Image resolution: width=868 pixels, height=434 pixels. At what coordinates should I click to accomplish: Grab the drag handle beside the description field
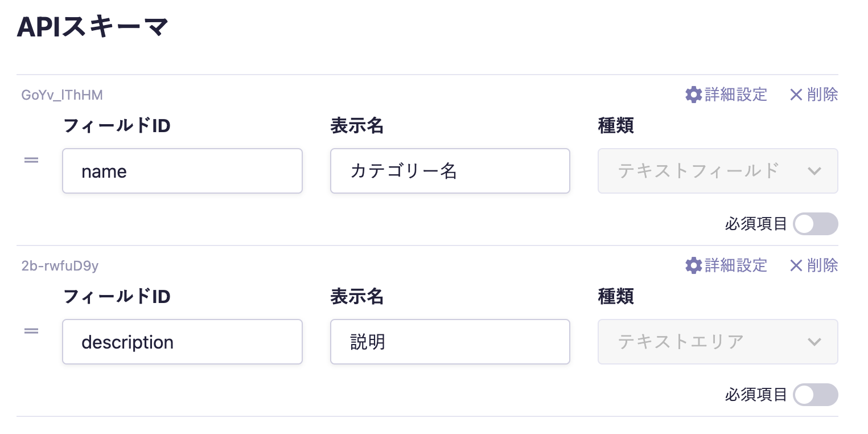(31, 331)
